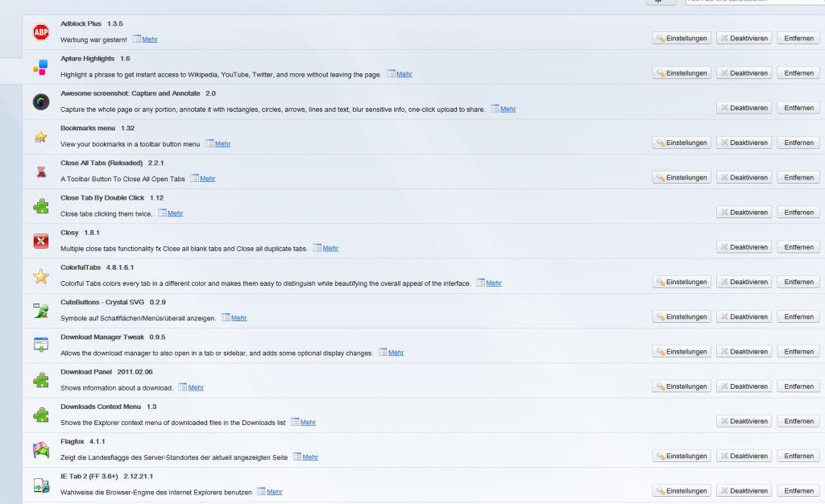Screen dimensions: 825x504
Task: Follow the Mehr link for Closy
Action: [x=330, y=248]
